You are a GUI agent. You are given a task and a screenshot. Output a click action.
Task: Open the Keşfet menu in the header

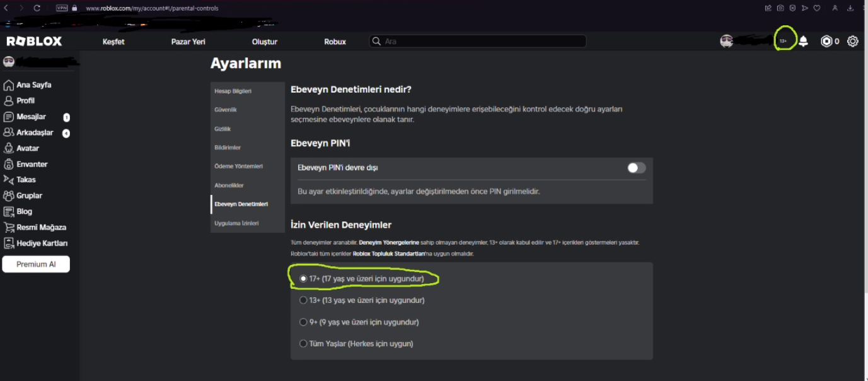point(113,42)
